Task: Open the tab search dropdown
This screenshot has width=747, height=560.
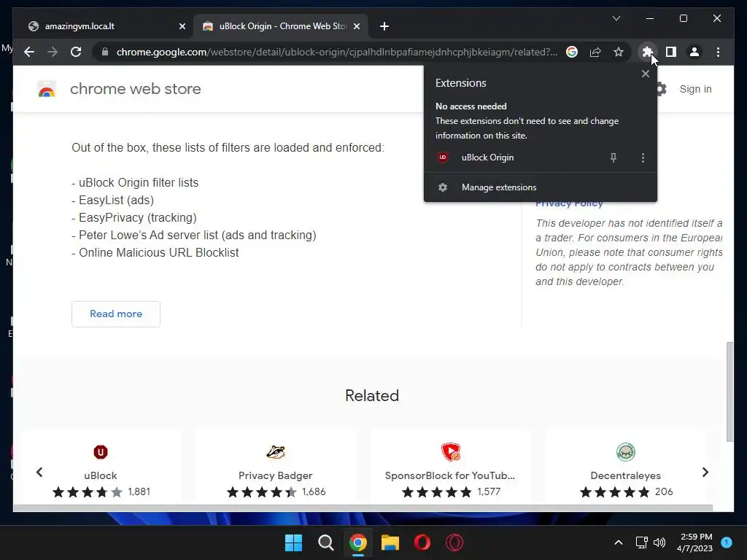Action: click(616, 18)
